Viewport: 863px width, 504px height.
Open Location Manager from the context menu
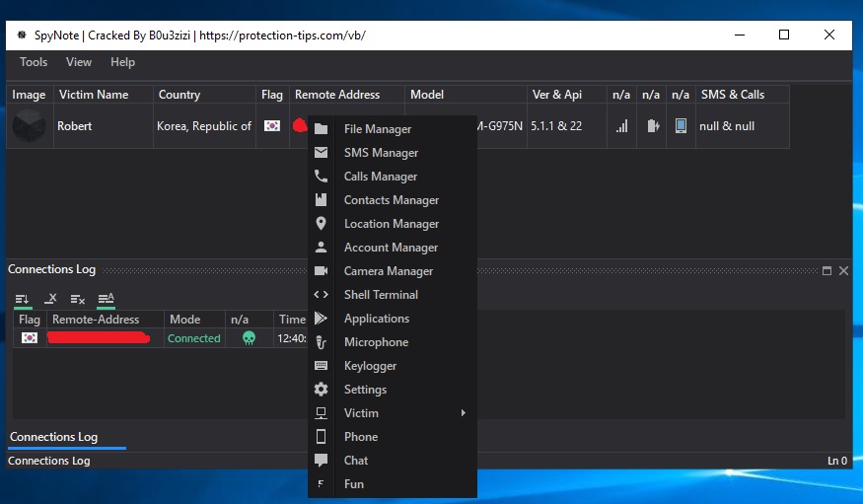coord(392,223)
